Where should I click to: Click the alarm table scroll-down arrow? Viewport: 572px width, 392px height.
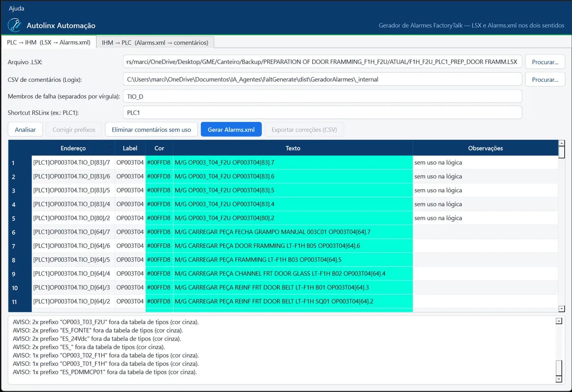pyautogui.click(x=562, y=309)
